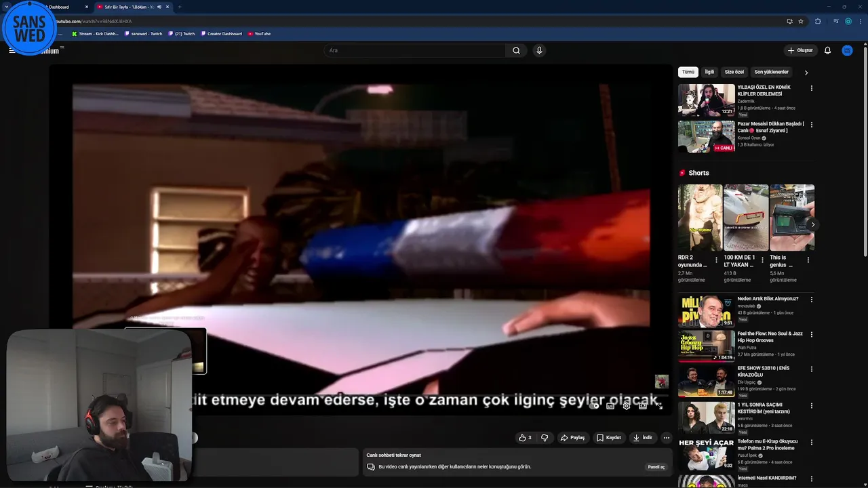Open more actions ellipsis under the video

tap(666, 438)
